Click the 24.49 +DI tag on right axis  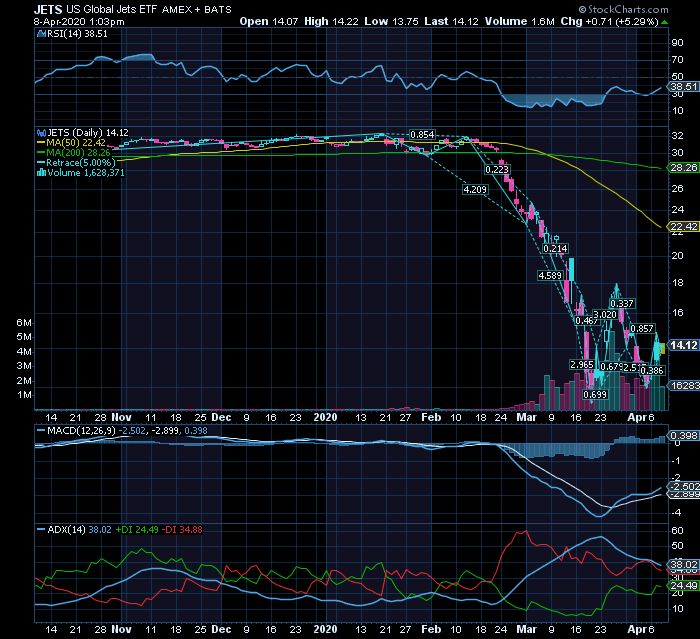pos(683,585)
